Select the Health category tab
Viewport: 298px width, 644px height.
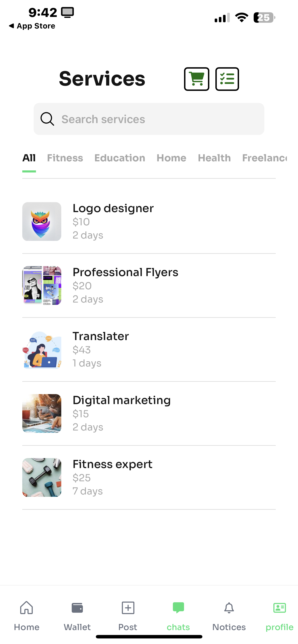point(214,158)
